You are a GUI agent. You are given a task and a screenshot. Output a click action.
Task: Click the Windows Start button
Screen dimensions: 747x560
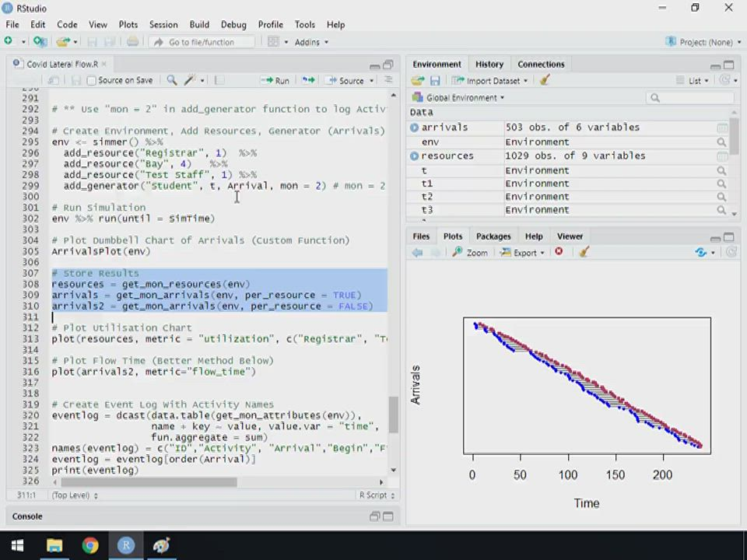tap(17, 545)
